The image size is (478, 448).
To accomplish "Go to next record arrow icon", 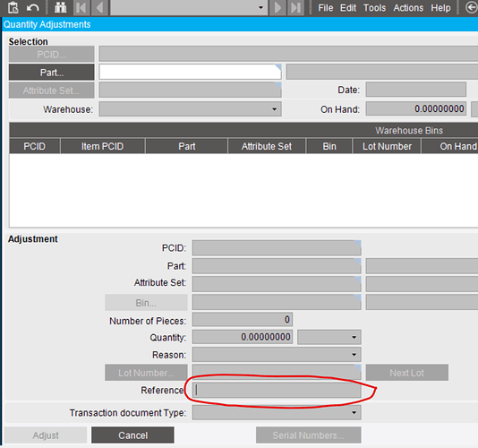I will click(277, 8).
